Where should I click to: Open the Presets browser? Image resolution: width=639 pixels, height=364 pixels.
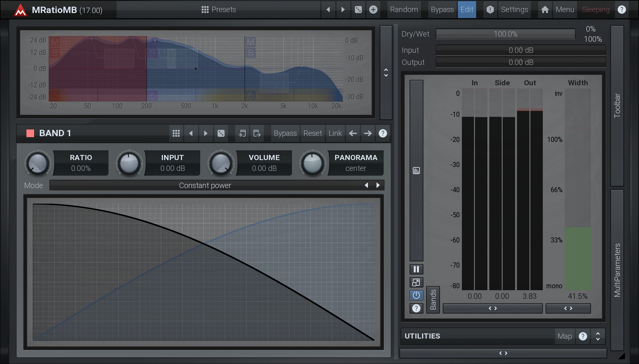[219, 10]
